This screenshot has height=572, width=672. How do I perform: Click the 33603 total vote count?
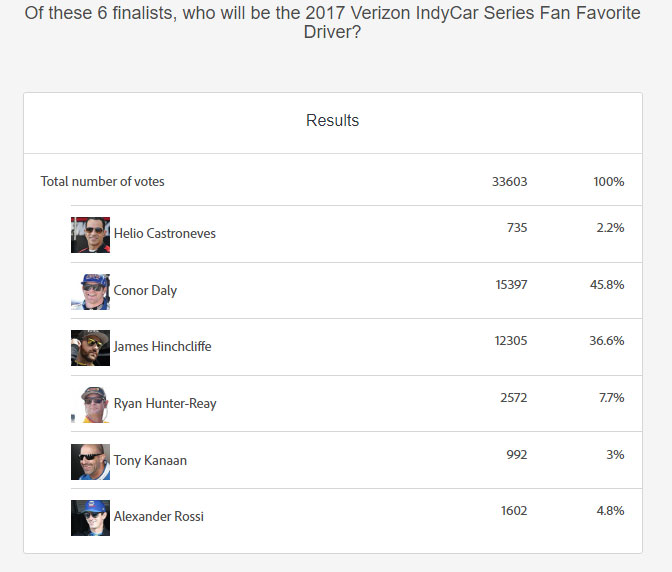[510, 182]
